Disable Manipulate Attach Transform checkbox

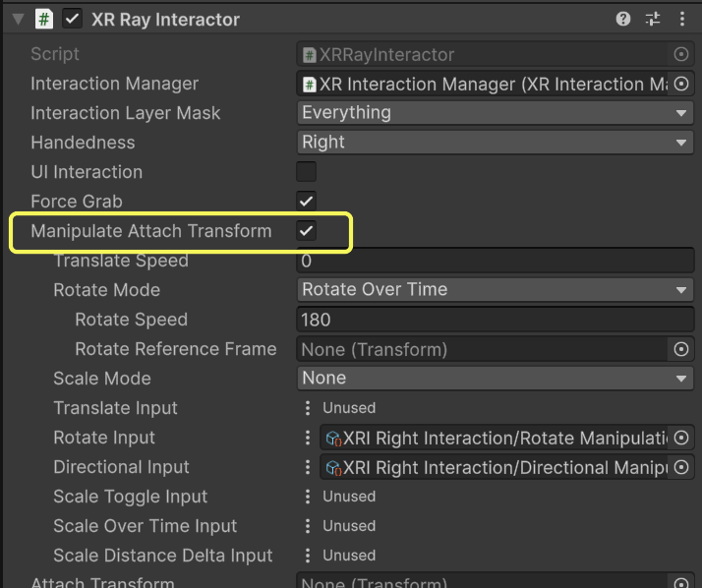pos(307,231)
